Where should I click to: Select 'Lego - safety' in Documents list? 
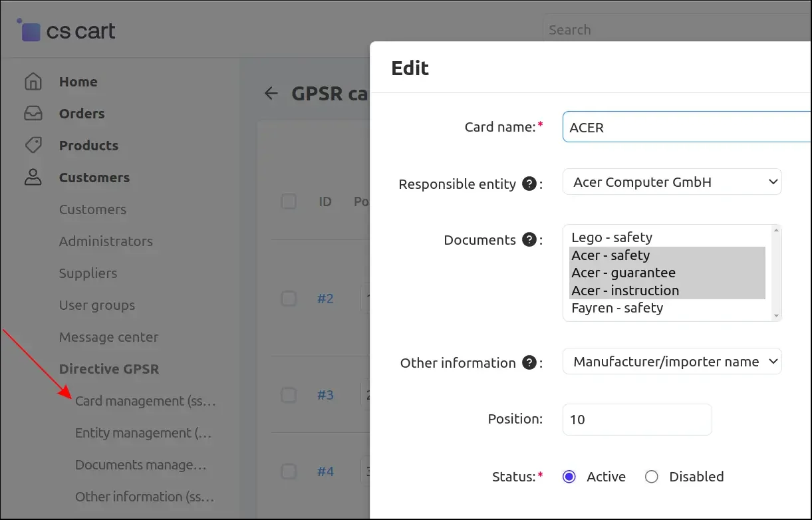(612, 237)
